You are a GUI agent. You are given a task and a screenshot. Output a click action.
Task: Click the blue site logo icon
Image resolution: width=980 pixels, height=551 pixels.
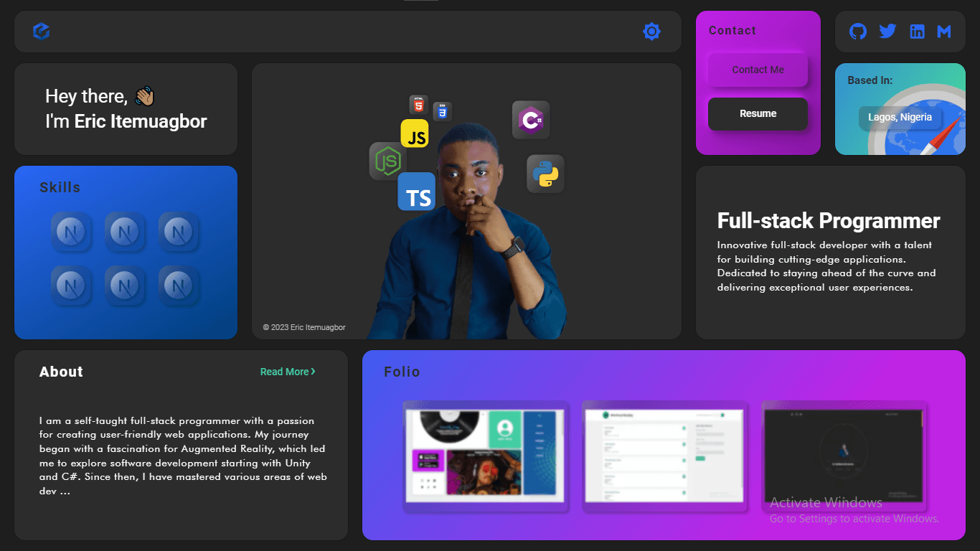42,32
